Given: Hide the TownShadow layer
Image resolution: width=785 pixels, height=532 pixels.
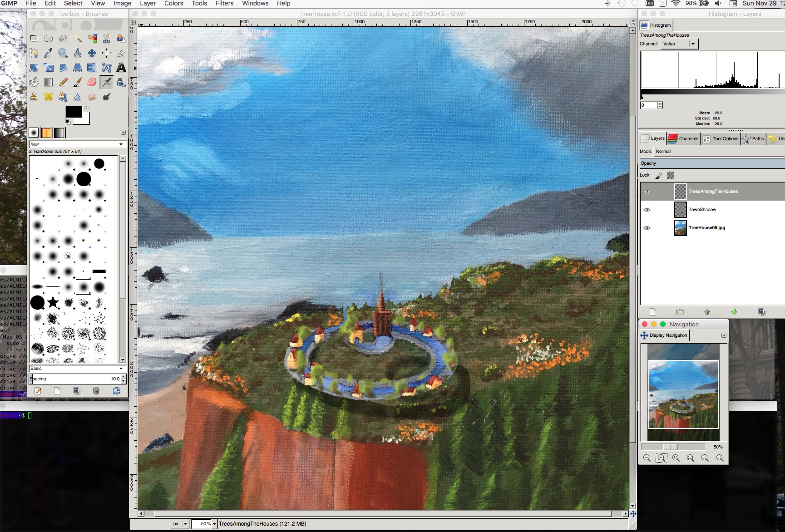Looking at the screenshot, I should (x=647, y=210).
